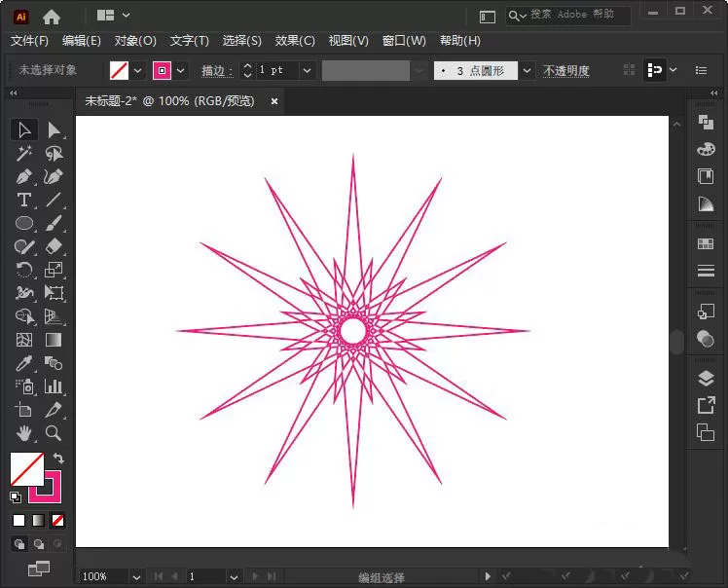Select the Gradient tool
Viewport: 728px width, 588px height.
point(54,340)
